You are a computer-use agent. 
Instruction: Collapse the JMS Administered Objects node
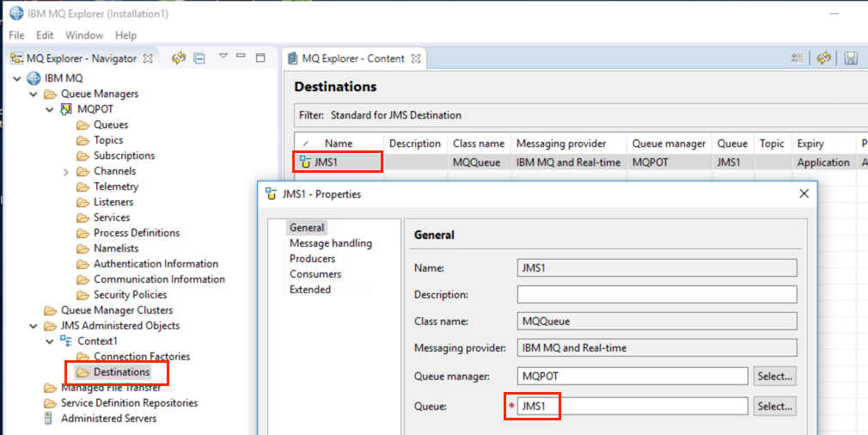pos(34,326)
